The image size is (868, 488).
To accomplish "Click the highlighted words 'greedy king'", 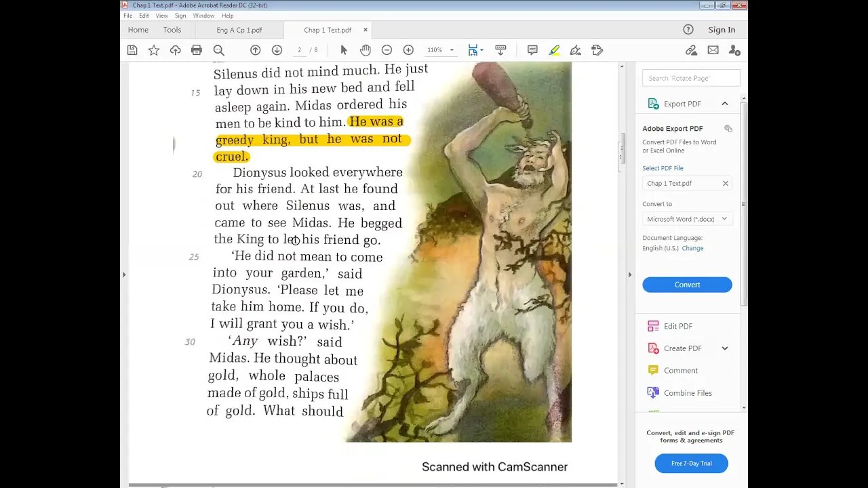I will coord(253,140).
